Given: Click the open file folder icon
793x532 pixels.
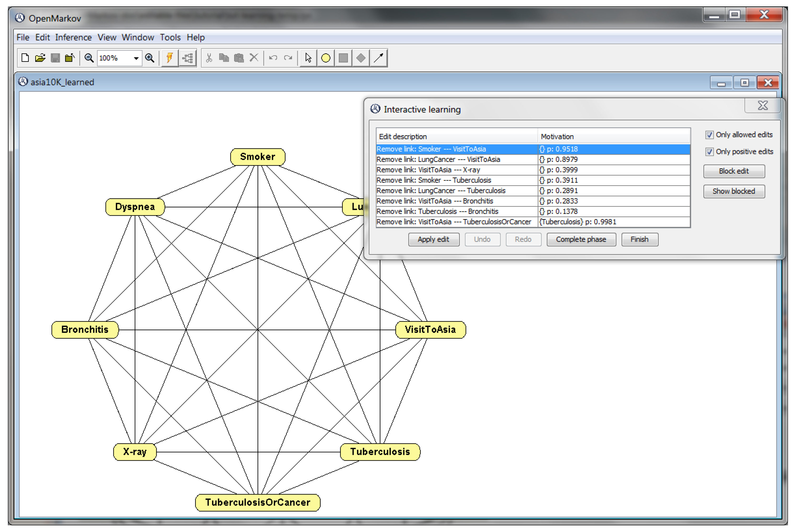Looking at the screenshot, I should 40,58.
